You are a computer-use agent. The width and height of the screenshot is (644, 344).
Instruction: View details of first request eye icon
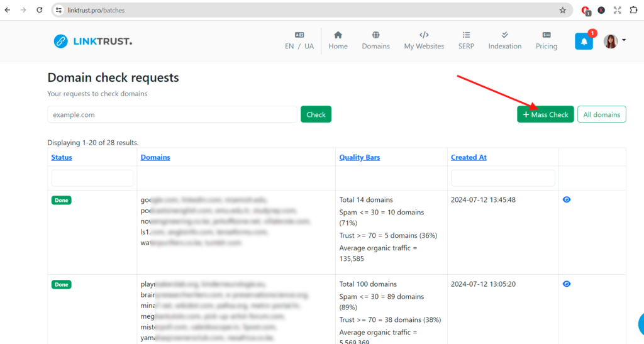click(x=567, y=199)
